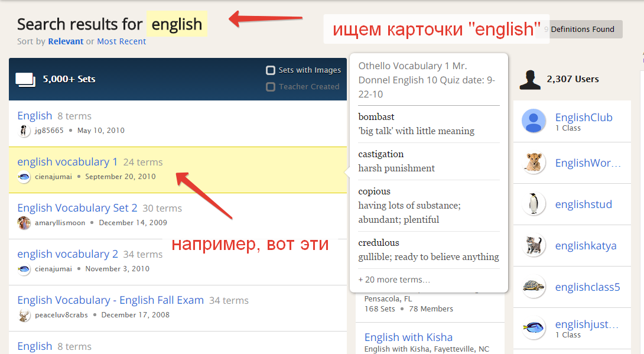The height and width of the screenshot is (354, 644).
Task: Open 'english vocabulary 1' highlighted set
Action: coord(67,162)
